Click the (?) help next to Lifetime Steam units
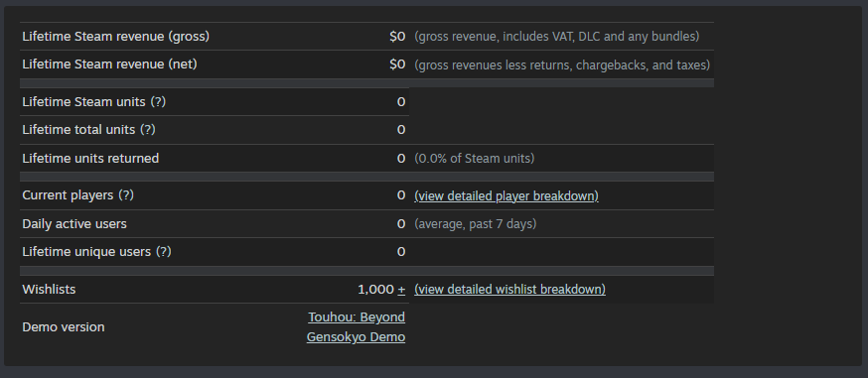The height and width of the screenshot is (378, 868). point(158,102)
